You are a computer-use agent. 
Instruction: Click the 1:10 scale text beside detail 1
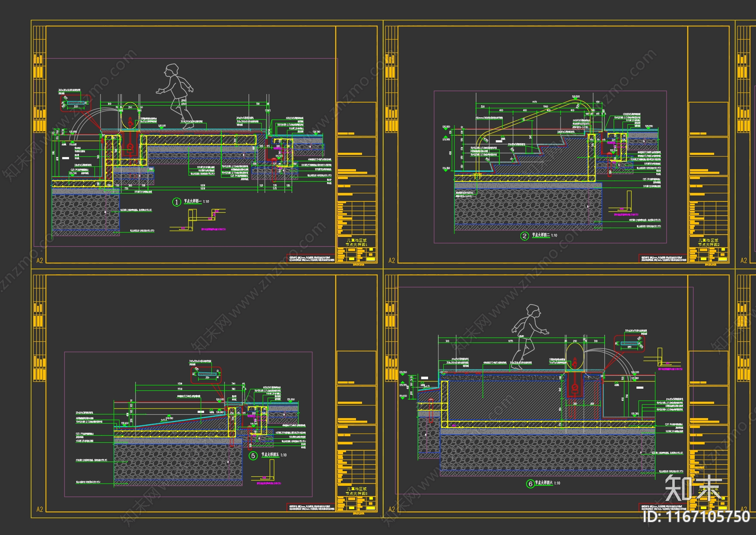coord(206,202)
